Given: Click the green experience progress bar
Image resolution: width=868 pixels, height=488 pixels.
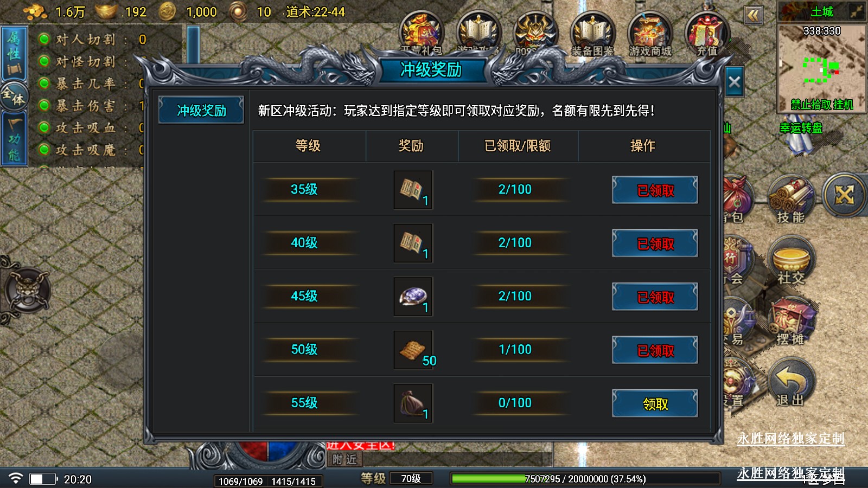Looking at the screenshot, I should click(x=585, y=479).
